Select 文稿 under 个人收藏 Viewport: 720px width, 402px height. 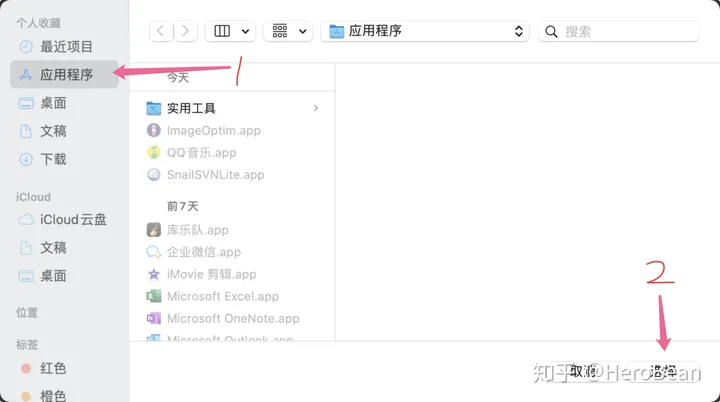(64, 131)
